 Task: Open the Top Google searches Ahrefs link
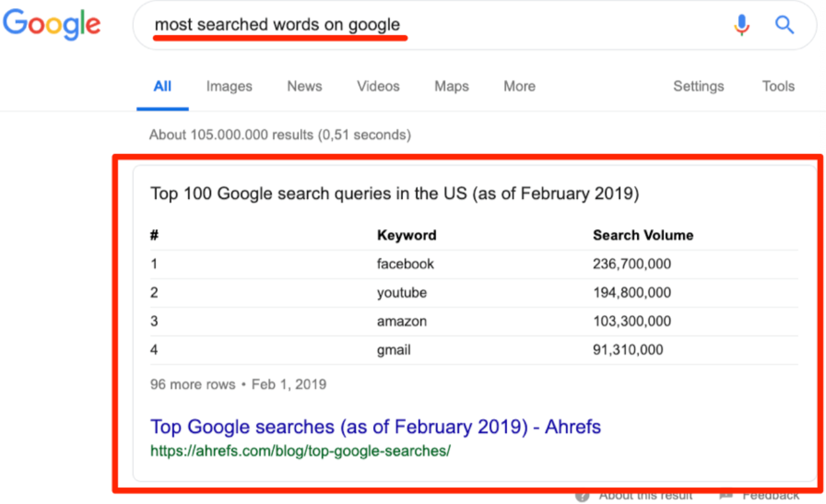(376, 427)
